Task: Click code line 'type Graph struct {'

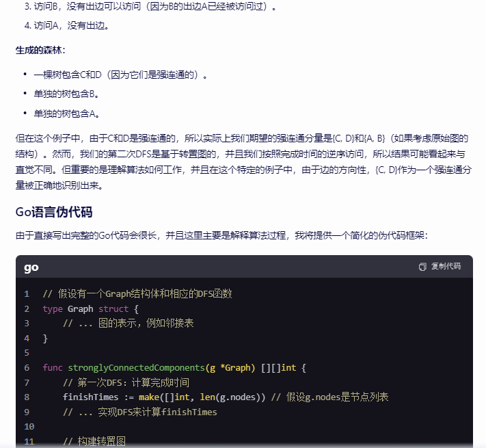Action: [x=90, y=308]
